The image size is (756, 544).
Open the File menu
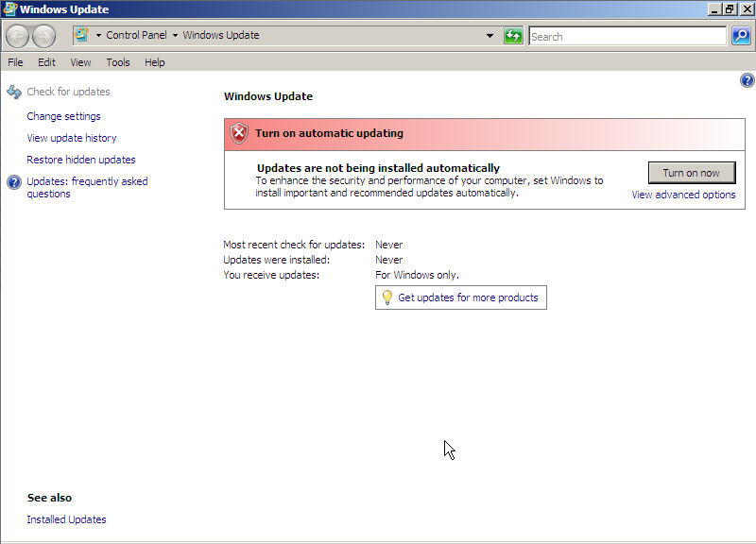pos(15,62)
